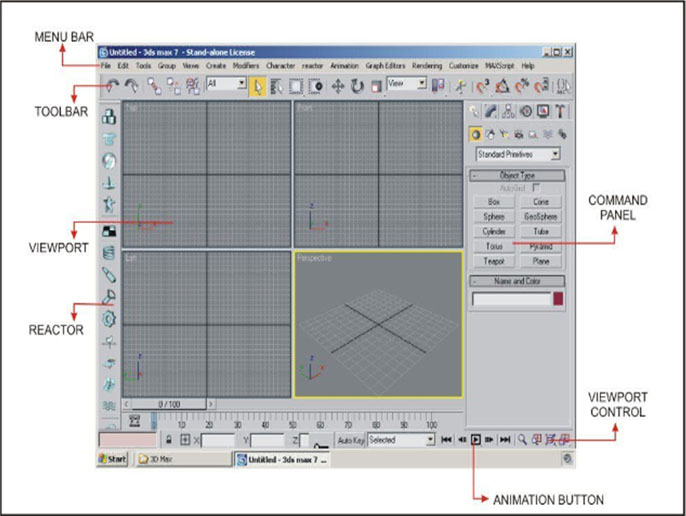The height and width of the screenshot is (516, 686).
Task: Collapse the Object Type rollout
Action: coord(517,176)
